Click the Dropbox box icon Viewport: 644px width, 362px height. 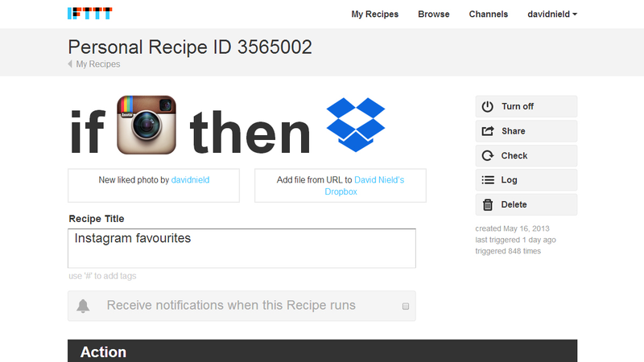(356, 125)
